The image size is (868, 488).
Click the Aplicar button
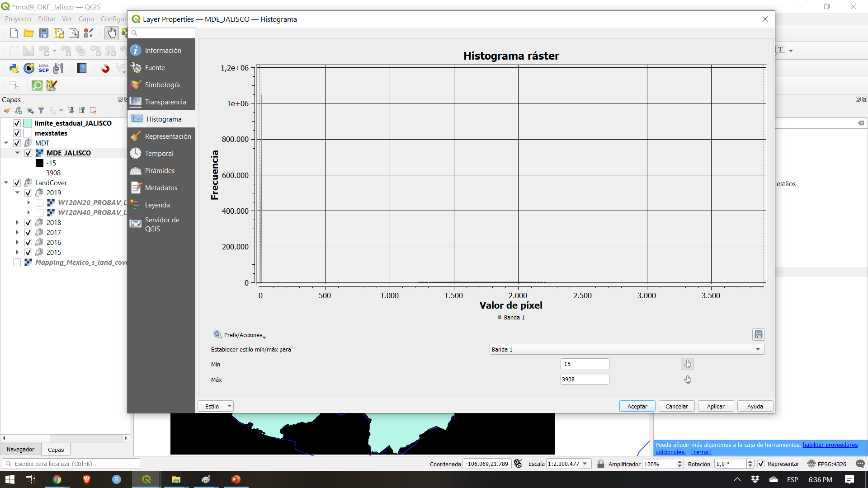pos(716,406)
